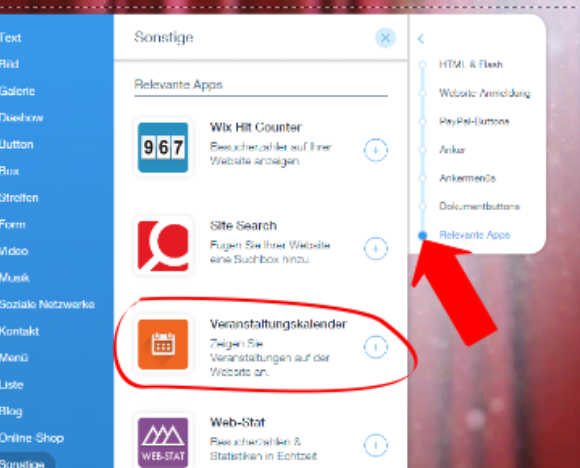580x468 pixels.
Task: Add Web-Stat using its plus button
Action: point(375,445)
